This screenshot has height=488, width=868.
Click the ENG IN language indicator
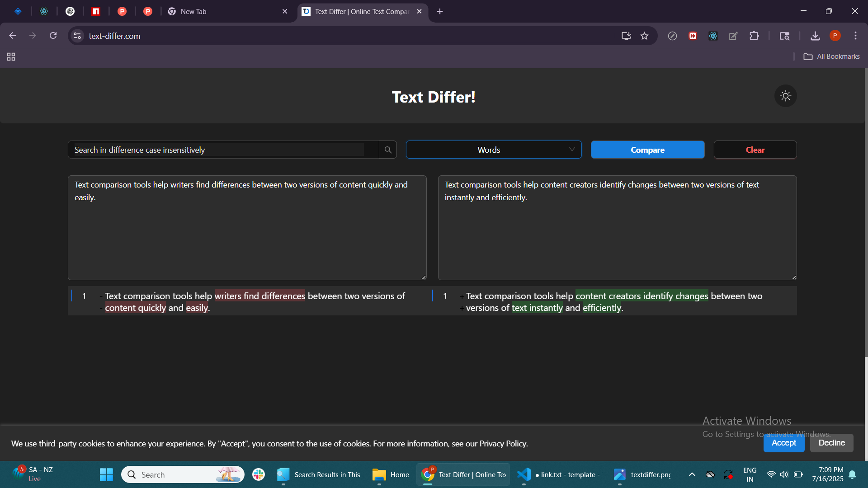coord(750,474)
